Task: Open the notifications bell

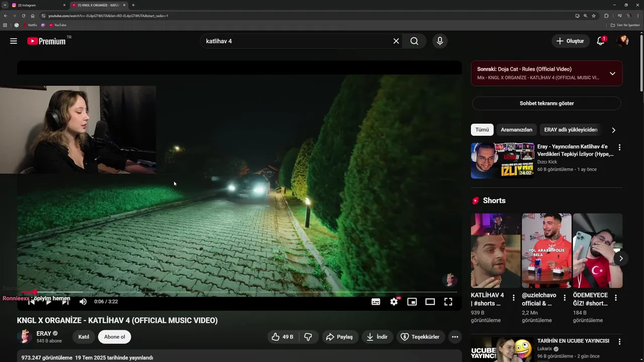Action: pyautogui.click(x=601, y=41)
